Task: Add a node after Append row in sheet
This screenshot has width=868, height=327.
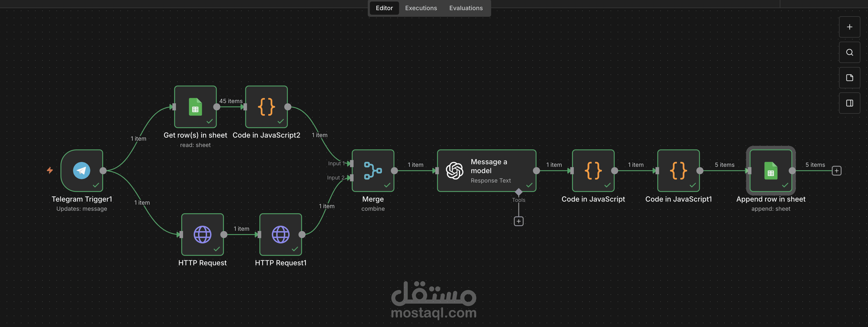Action: pyautogui.click(x=837, y=171)
